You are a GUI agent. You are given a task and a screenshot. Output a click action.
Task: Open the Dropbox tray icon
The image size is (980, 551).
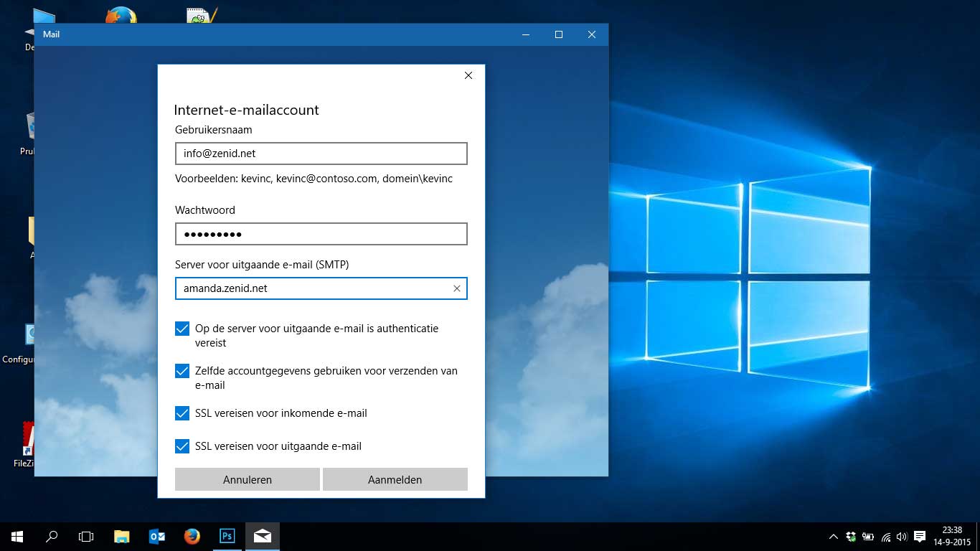[x=851, y=537]
